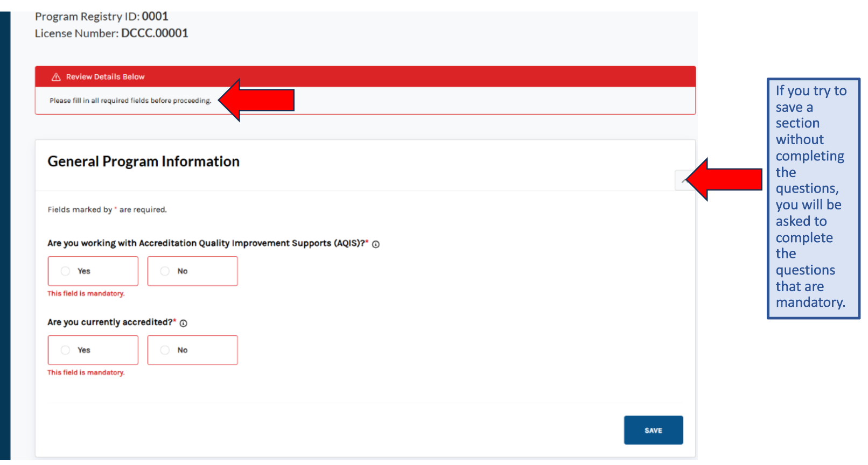Click info icon next to currently accredited question
868x465 pixels.
tap(183, 323)
